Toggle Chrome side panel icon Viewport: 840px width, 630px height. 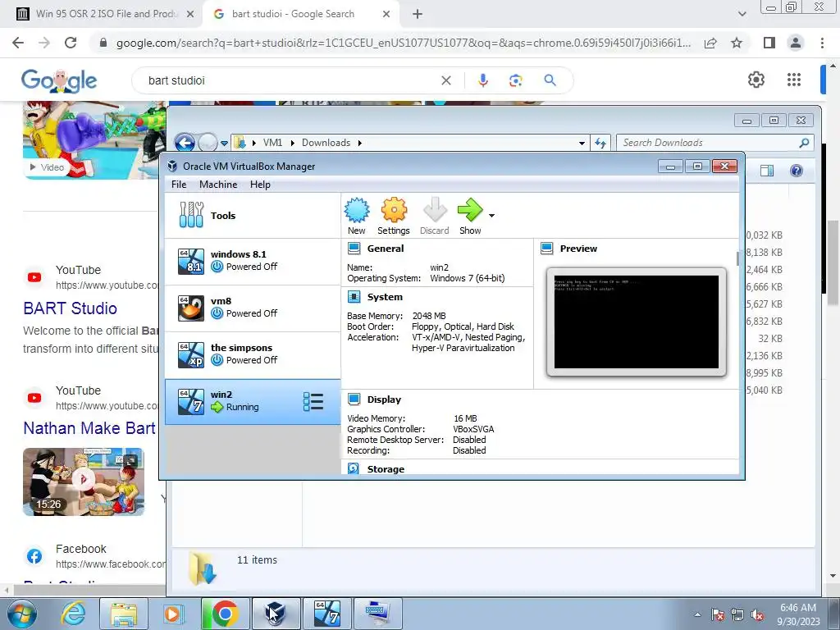769,43
